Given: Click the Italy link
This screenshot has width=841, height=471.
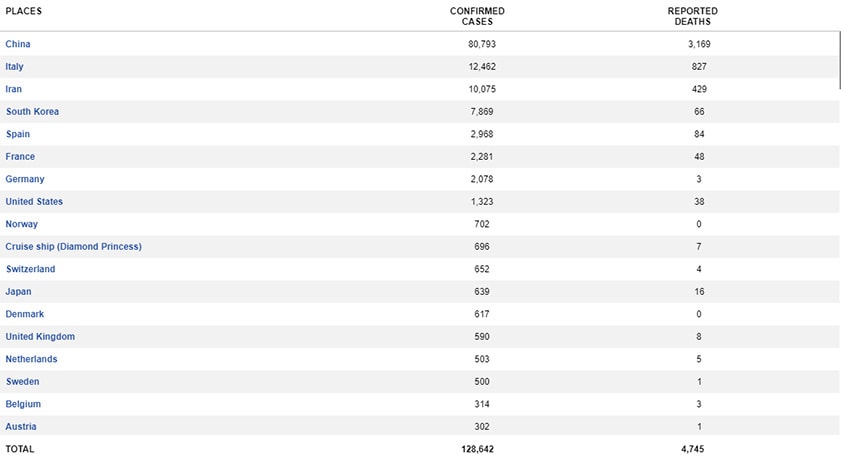Looking at the screenshot, I should point(15,67).
